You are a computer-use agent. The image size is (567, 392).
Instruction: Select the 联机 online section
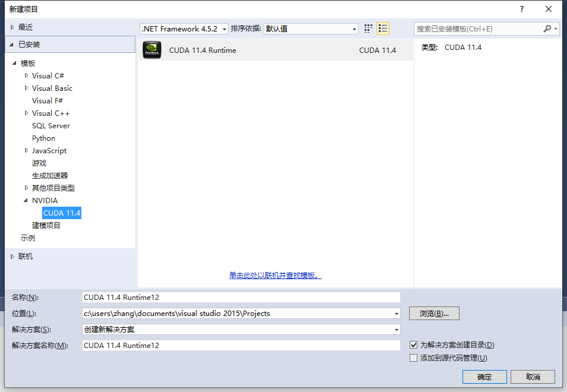[x=25, y=256]
